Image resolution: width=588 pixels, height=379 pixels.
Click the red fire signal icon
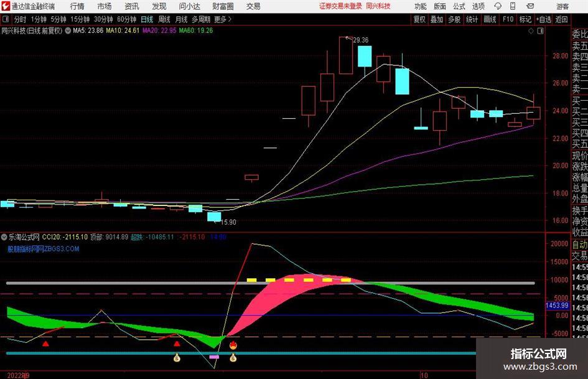(233, 345)
